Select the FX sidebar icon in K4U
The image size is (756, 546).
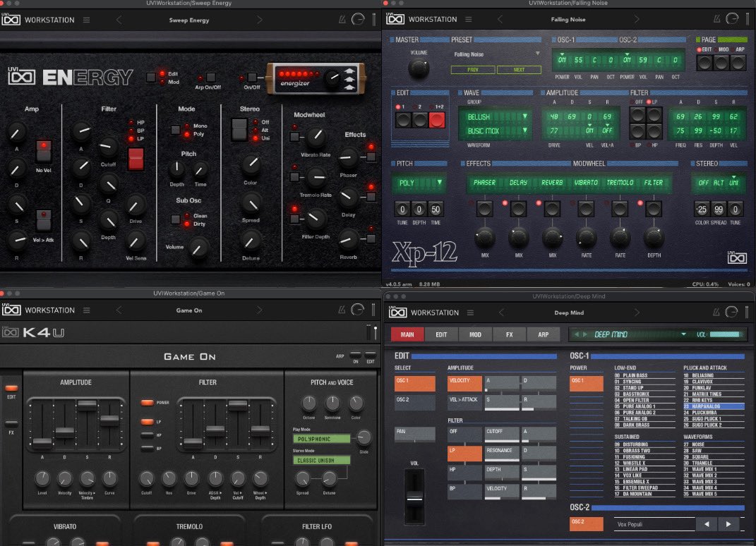[11, 425]
